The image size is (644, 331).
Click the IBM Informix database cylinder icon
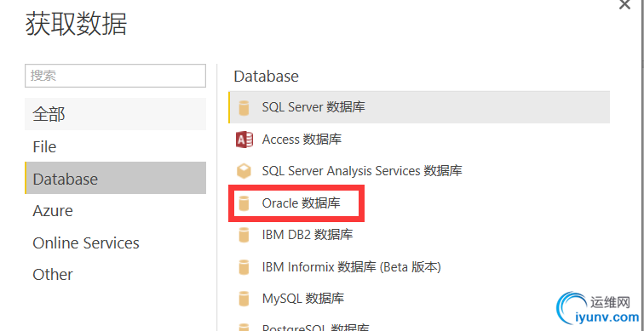tap(244, 267)
